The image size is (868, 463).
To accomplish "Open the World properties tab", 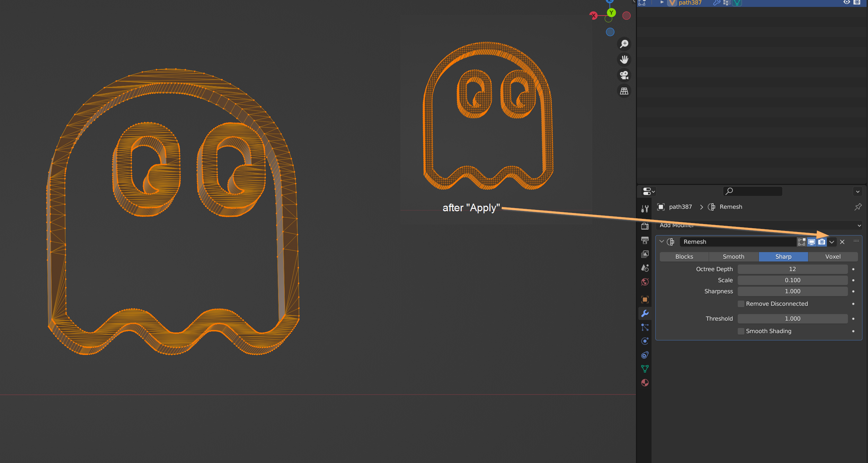I will (645, 282).
